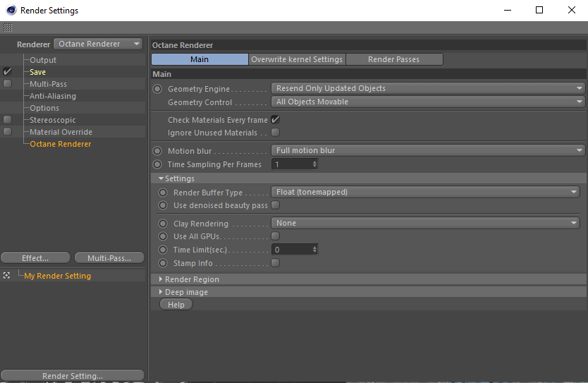Click the dotted grip icon below title bar
Image resolution: width=588 pixels, height=383 pixels.
pos(8,28)
